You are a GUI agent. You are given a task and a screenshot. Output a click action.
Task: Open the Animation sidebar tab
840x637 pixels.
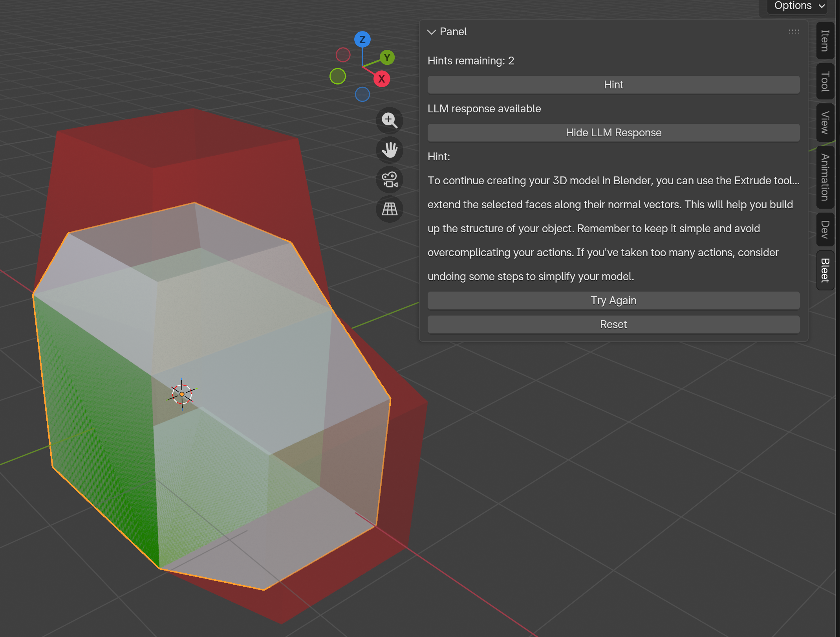click(x=825, y=177)
